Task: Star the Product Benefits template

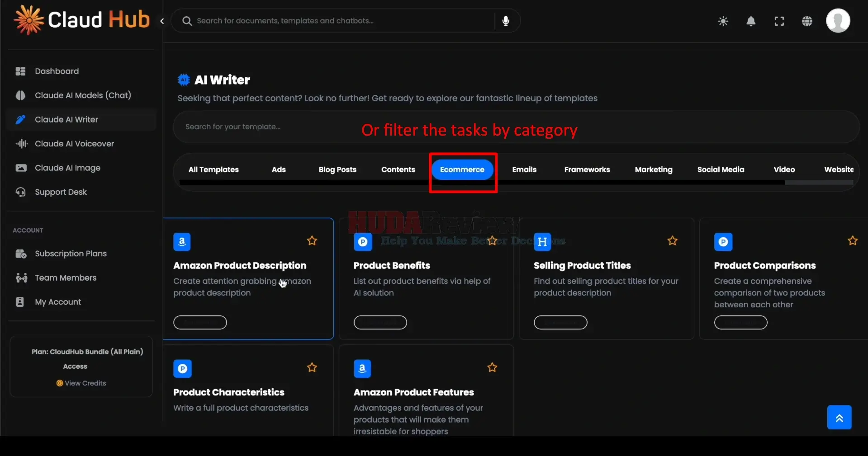Action: click(x=492, y=241)
